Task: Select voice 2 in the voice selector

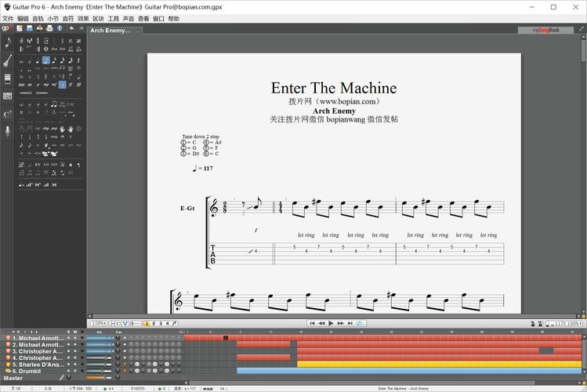Action: (154, 324)
